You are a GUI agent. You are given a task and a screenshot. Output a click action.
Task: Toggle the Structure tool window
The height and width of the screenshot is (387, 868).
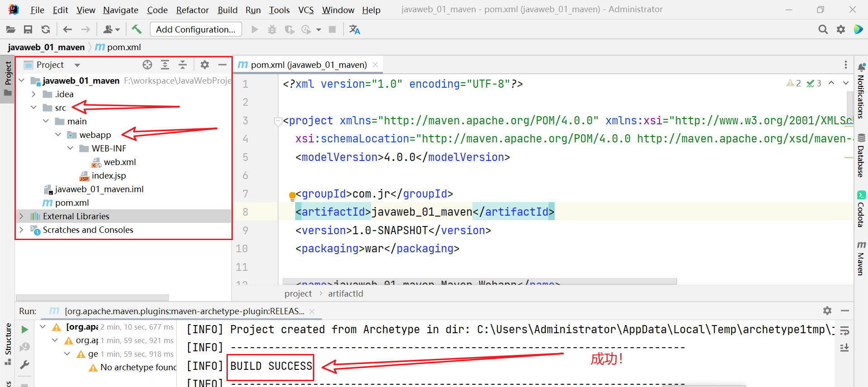click(8, 344)
